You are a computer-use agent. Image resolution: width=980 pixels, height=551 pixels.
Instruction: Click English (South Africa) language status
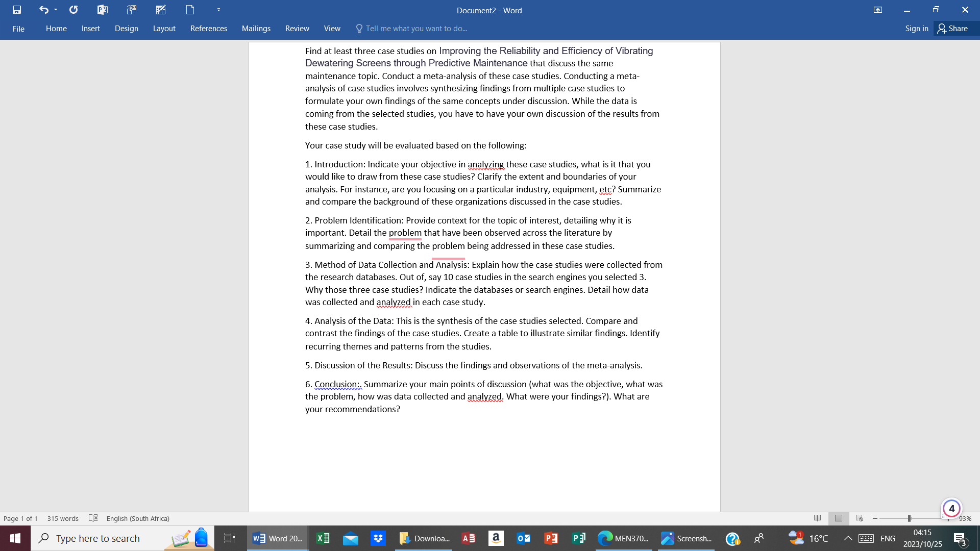pyautogui.click(x=138, y=518)
